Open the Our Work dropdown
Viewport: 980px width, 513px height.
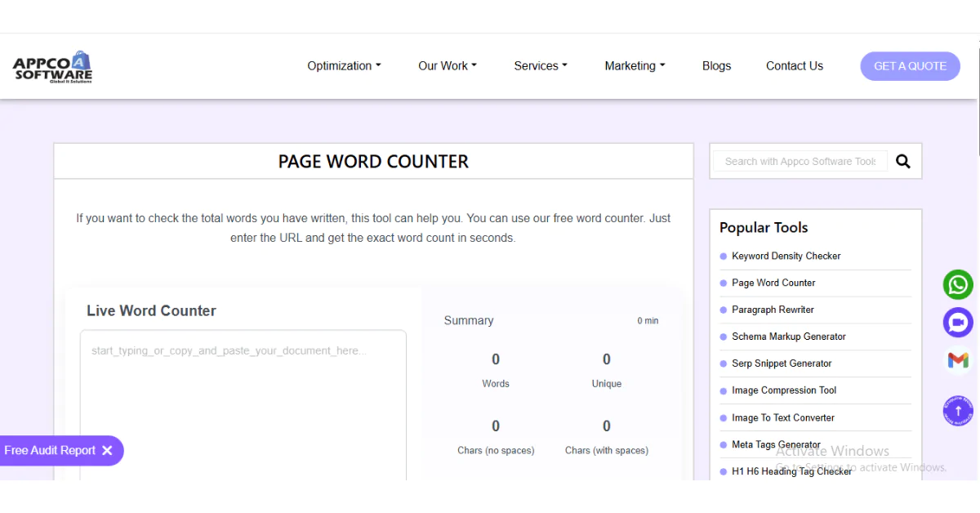point(447,65)
